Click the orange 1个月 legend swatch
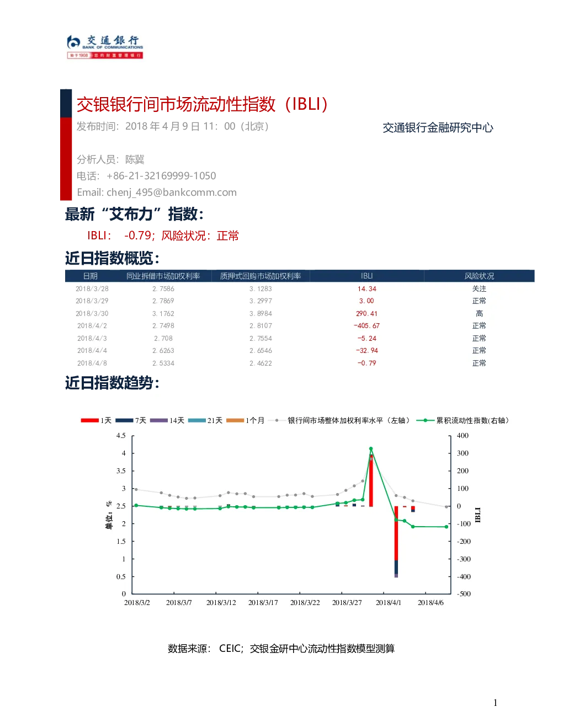Screen dimensions: 563x728 (x=235, y=420)
